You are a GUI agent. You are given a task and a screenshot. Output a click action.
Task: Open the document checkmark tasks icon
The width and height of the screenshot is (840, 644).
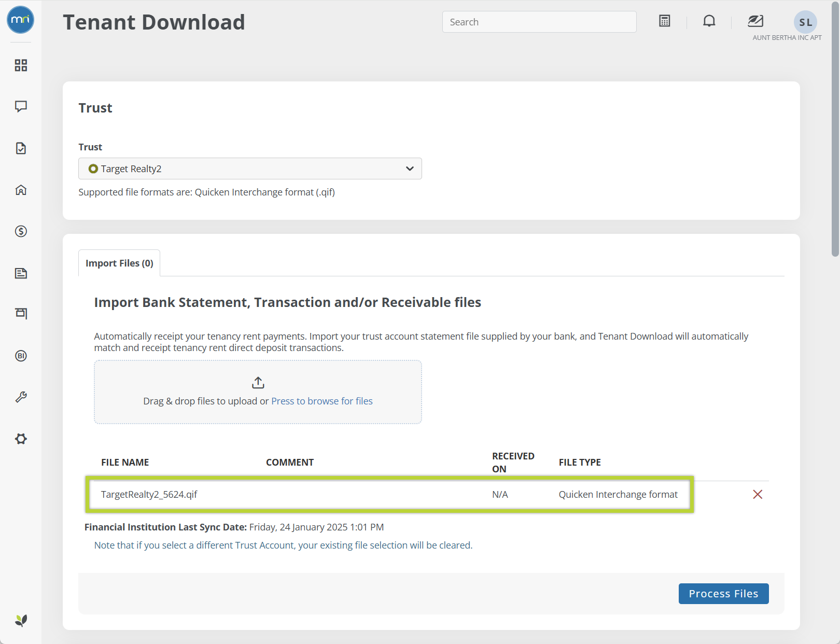[21, 148]
